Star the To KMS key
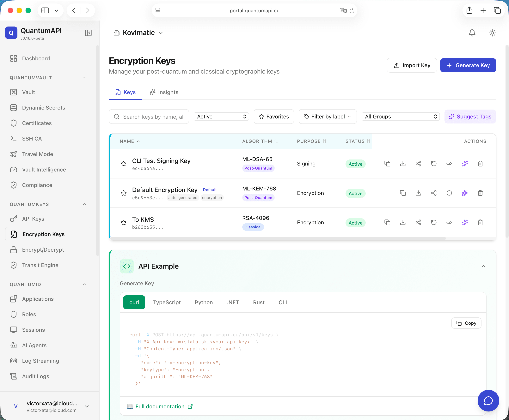The width and height of the screenshot is (509, 420). (124, 222)
